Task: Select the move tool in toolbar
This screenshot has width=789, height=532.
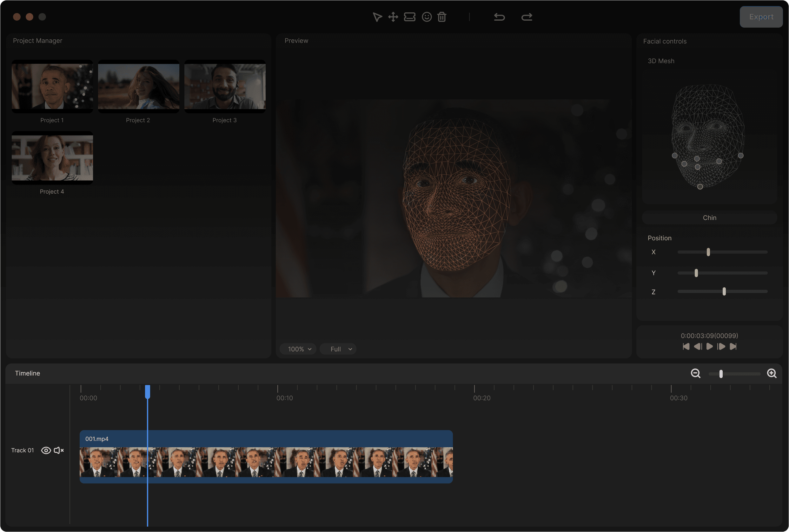Action: [x=393, y=17]
